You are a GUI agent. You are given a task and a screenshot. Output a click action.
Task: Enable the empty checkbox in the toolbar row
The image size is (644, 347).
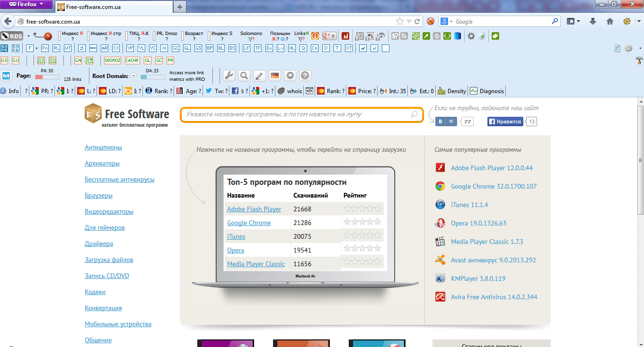386,48
